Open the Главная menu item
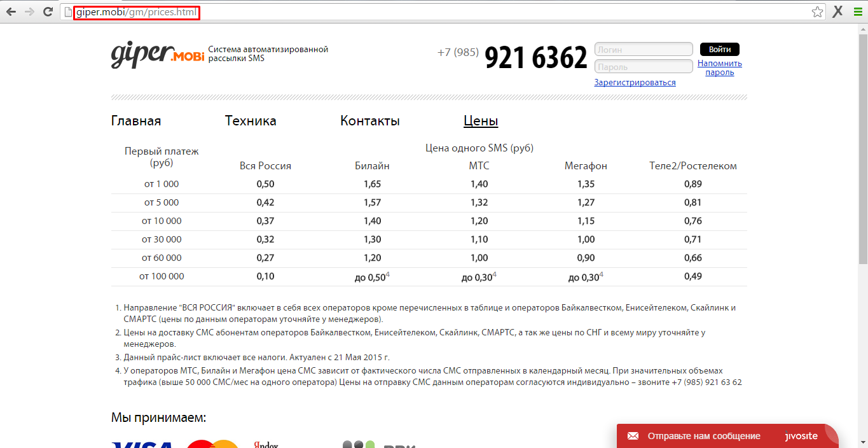This screenshot has width=868, height=448. (x=136, y=121)
